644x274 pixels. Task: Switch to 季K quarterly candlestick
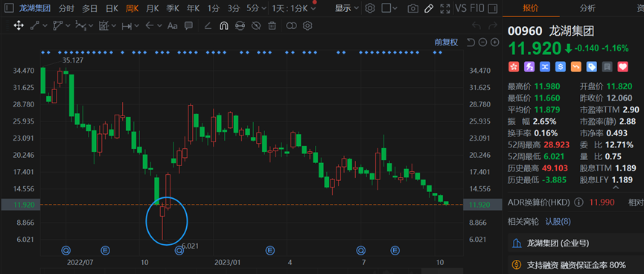(x=173, y=7)
